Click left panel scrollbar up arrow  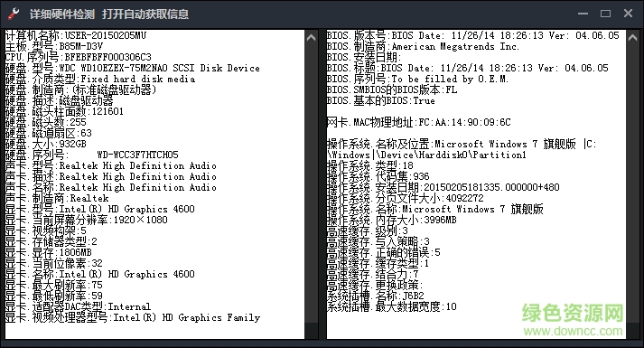[x=312, y=38]
